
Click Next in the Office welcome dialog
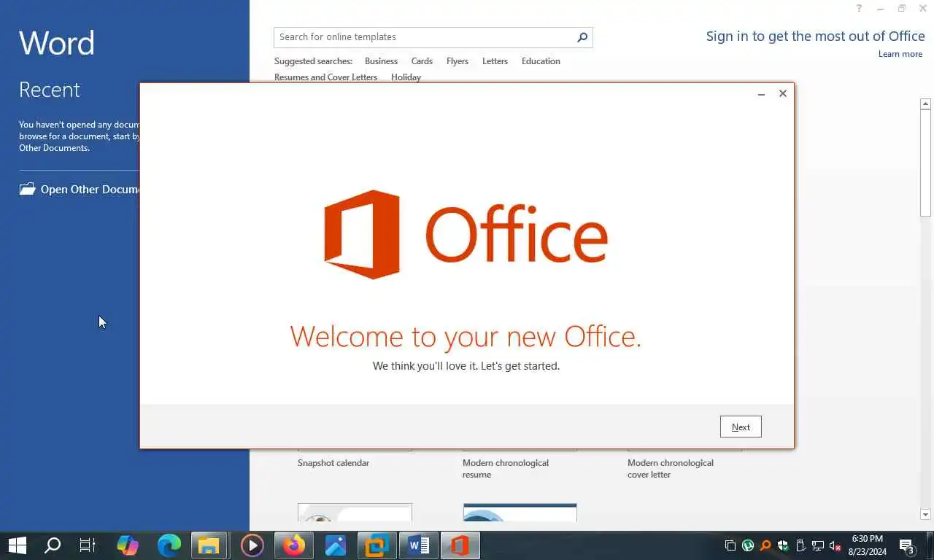(x=741, y=427)
